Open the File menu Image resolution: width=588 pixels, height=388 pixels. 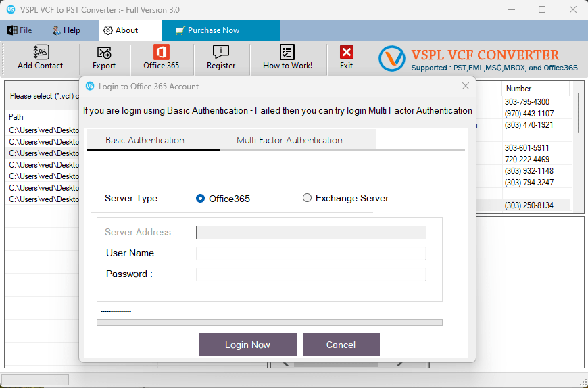pos(20,30)
